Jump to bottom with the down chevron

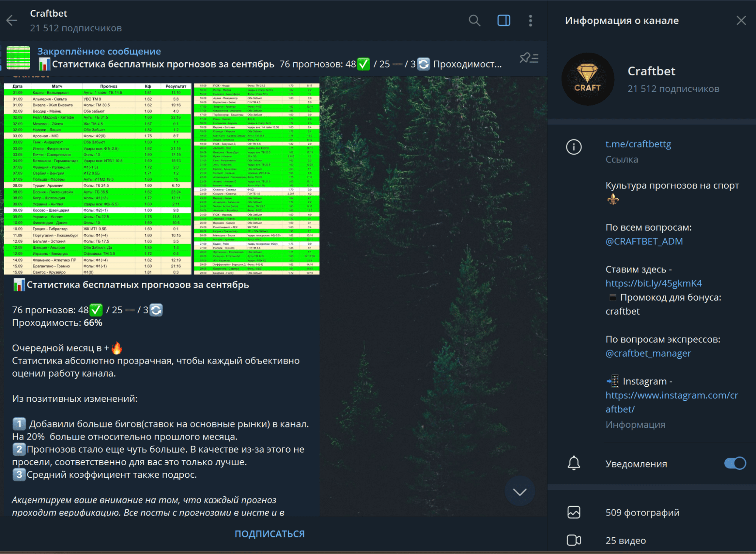[520, 491]
